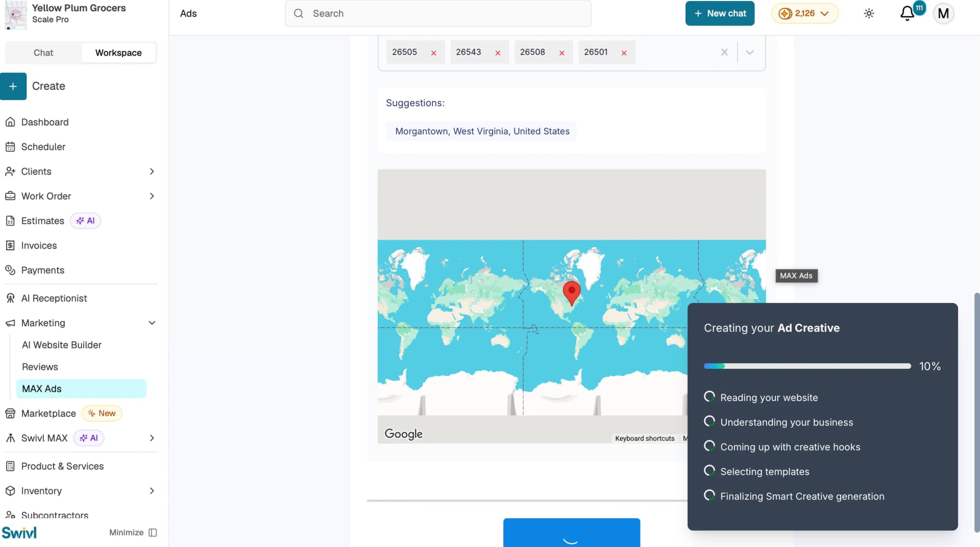
Task: Clear all selected zip codes
Action: [x=724, y=52]
